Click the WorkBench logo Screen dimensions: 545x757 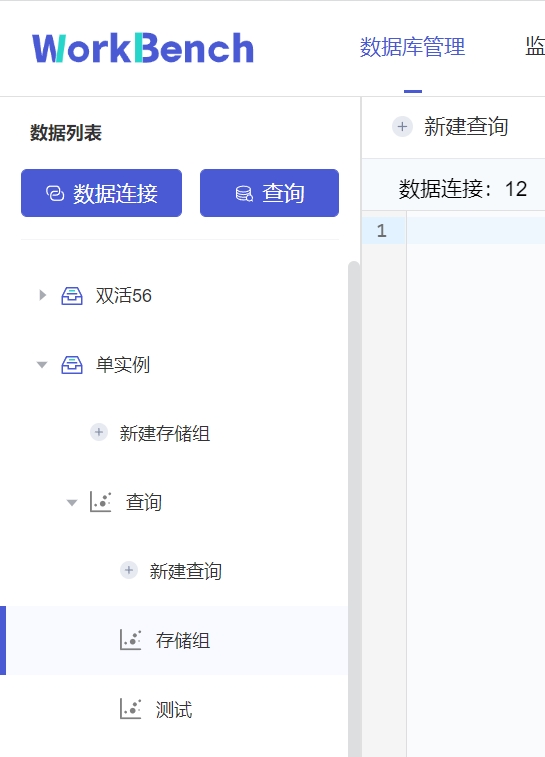[x=143, y=48]
